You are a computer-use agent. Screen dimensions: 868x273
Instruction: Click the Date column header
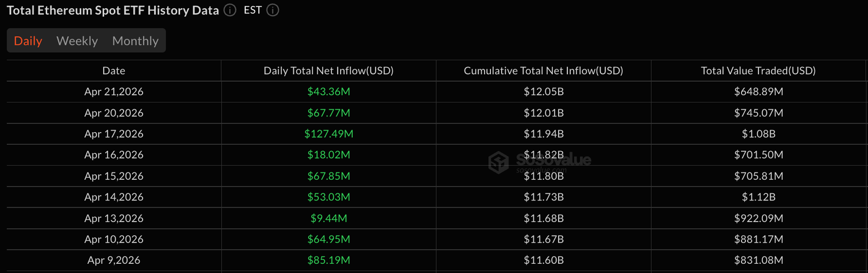point(114,71)
